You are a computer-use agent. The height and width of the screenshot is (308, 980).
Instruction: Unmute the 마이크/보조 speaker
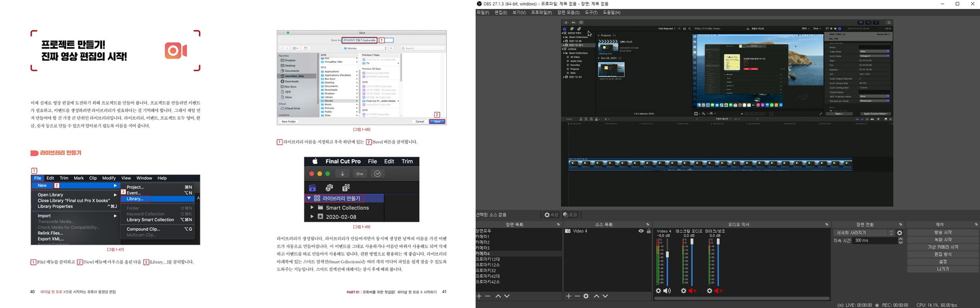(x=719, y=291)
